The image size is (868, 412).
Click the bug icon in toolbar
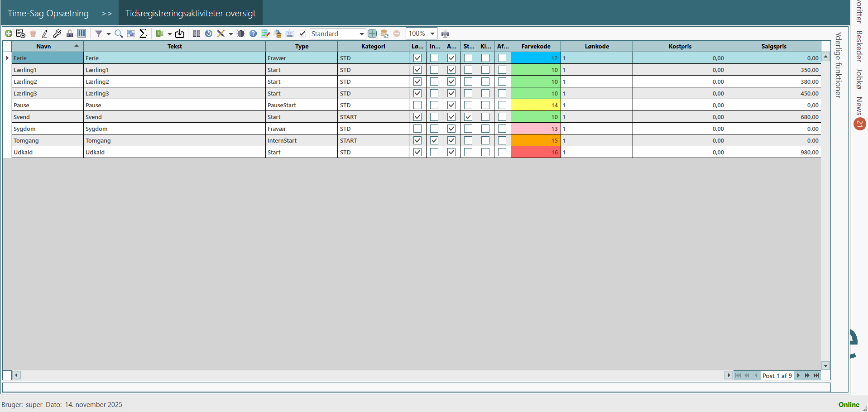click(x=241, y=34)
